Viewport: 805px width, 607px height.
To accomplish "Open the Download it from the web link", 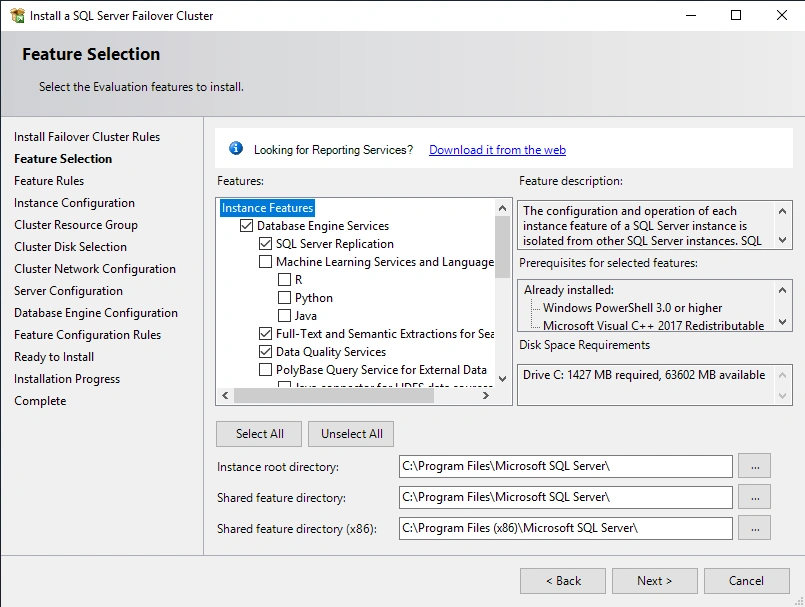I will click(497, 149).
